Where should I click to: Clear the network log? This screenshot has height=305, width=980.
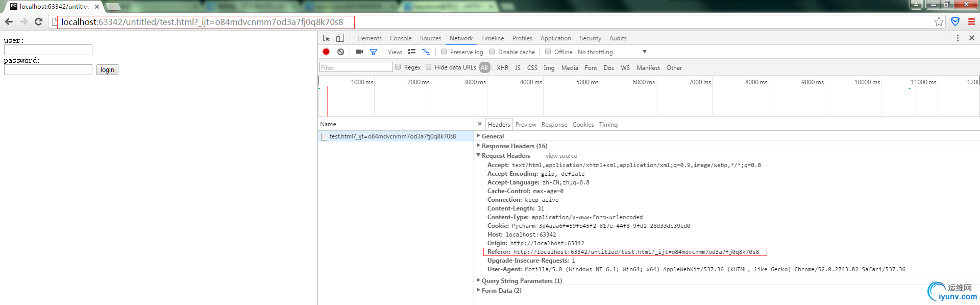coord(340,52)
